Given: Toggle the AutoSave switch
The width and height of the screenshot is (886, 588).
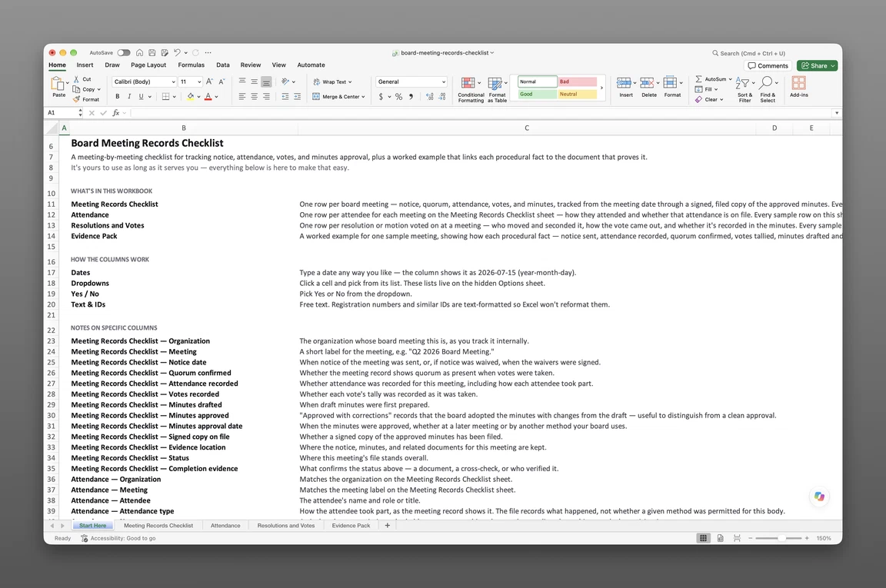Looking at the screenshot, I should (124, 52).
